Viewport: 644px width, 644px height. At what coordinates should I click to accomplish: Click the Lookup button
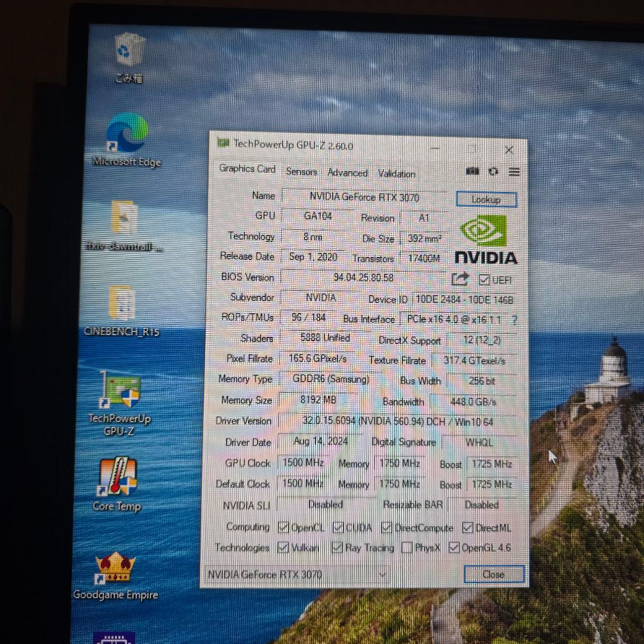pyautogui.click(x=487, y=200)
